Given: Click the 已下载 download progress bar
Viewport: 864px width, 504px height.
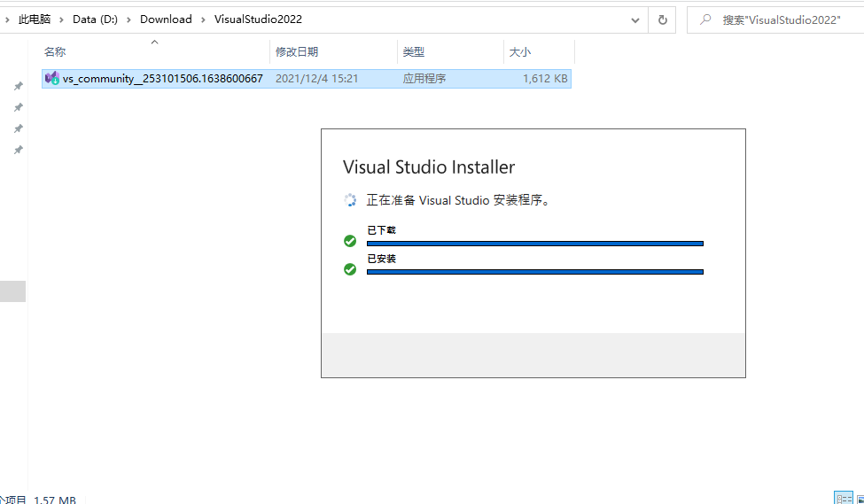Looking at the screenshot, I should pyautogui.click(x=535, y=243).
